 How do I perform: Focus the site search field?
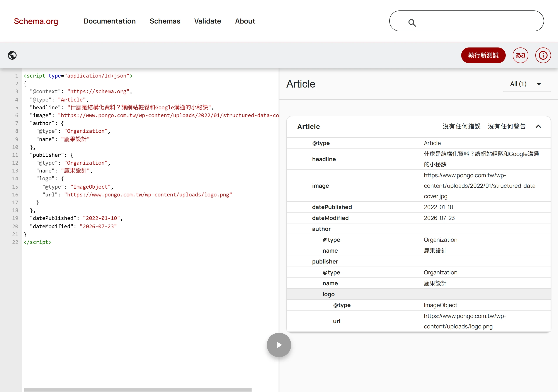[x=466, y=21]
